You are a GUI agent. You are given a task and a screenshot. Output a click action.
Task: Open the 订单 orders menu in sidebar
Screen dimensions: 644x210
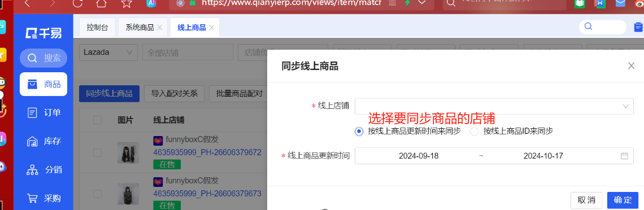click(43, 113)
